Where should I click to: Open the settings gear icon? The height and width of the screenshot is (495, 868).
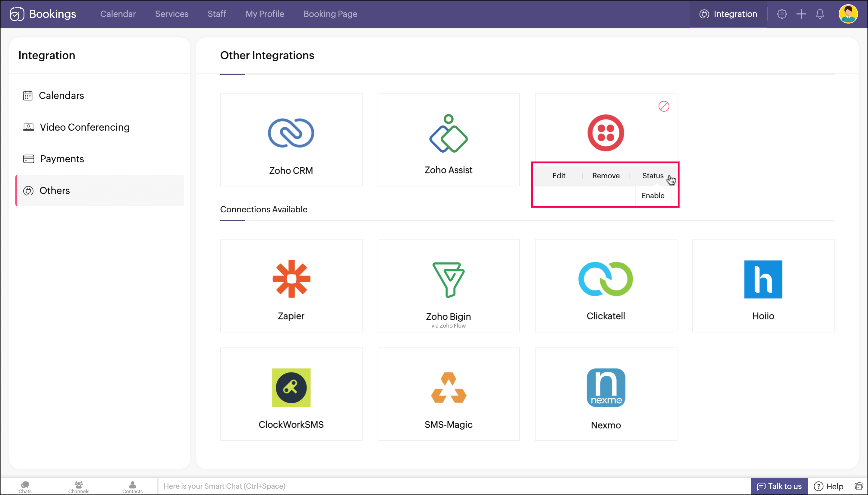tap(782, 14)
